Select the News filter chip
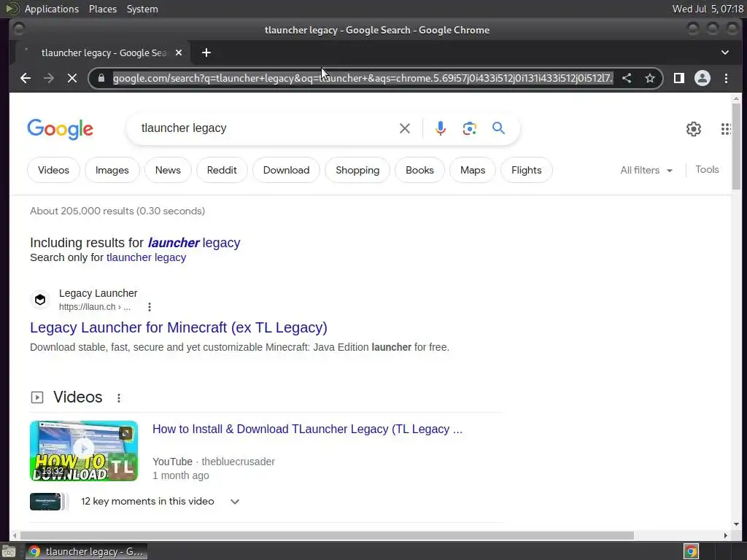The image size is (747, 560). tap(168, 170)
